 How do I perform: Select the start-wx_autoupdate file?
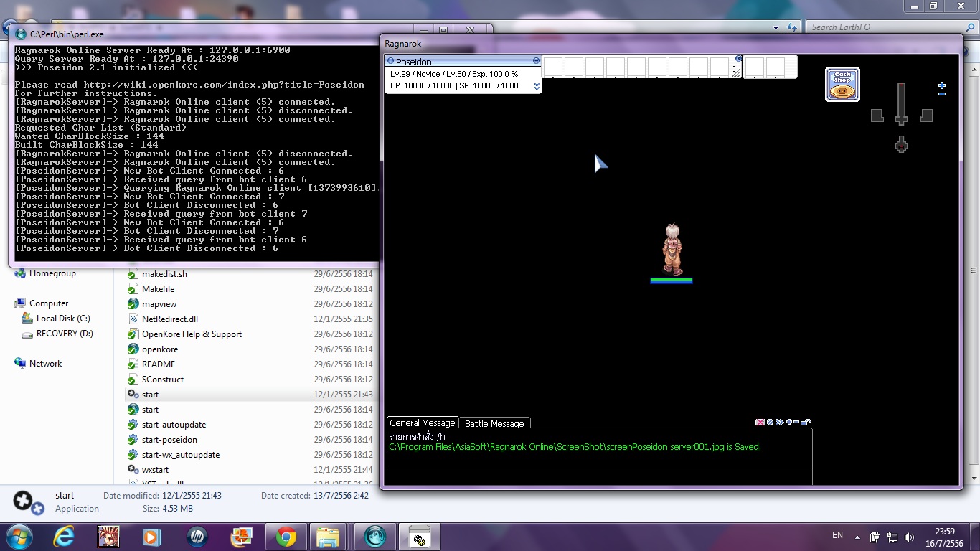(181, 455)
